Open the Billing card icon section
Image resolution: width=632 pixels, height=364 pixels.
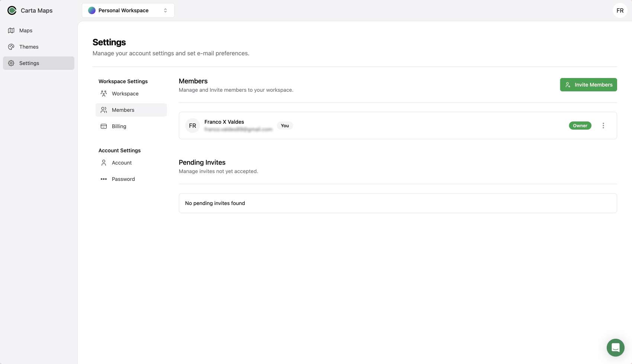pos(104,126)
